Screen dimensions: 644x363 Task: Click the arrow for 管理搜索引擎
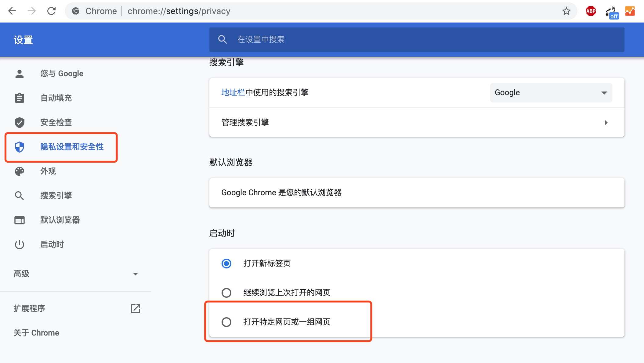[x=606, y=122]
